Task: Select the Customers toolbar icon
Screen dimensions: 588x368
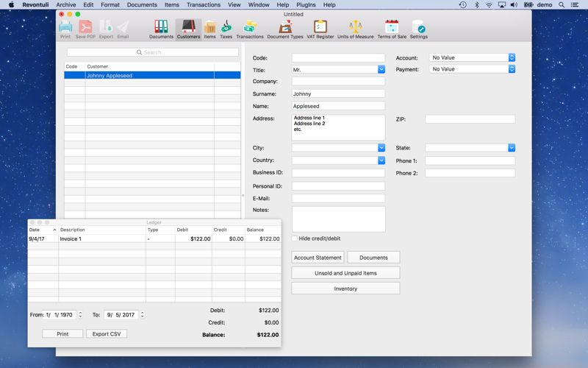Action: coord(188,29)
